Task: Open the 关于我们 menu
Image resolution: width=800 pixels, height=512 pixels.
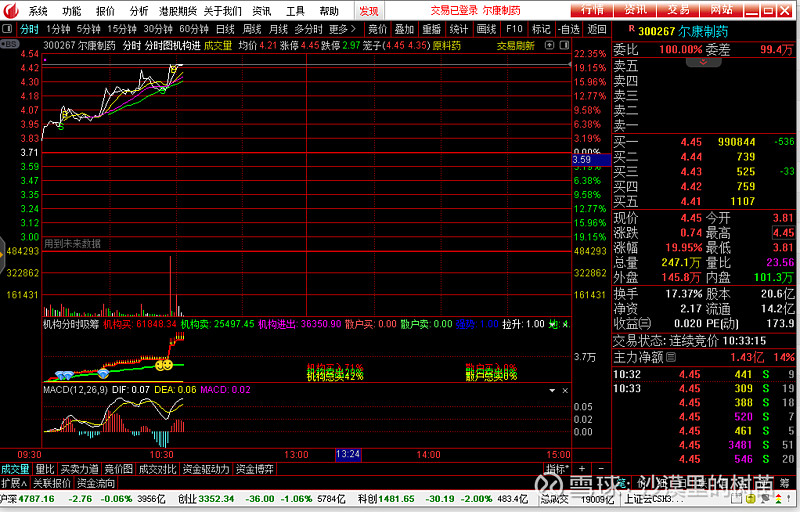Action: click(x=222, y=11)
